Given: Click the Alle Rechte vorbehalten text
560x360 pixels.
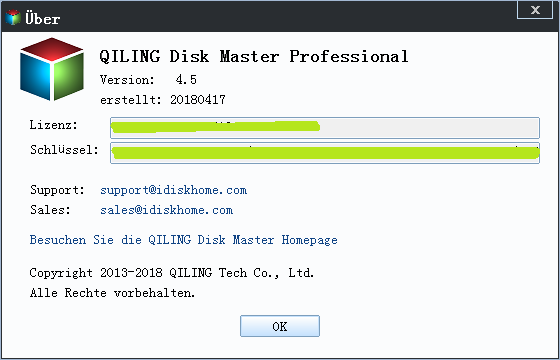Looking at the screenshot, I should [x=112, y=293].
